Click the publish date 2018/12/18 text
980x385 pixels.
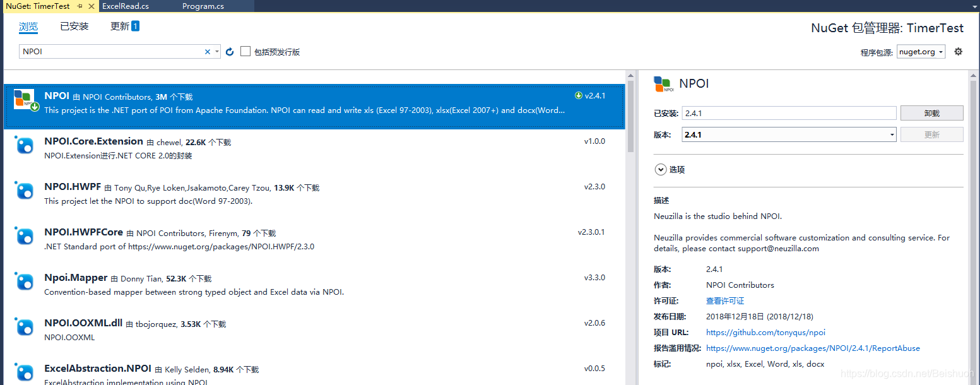pyautogui.click(x=760, y=317)
